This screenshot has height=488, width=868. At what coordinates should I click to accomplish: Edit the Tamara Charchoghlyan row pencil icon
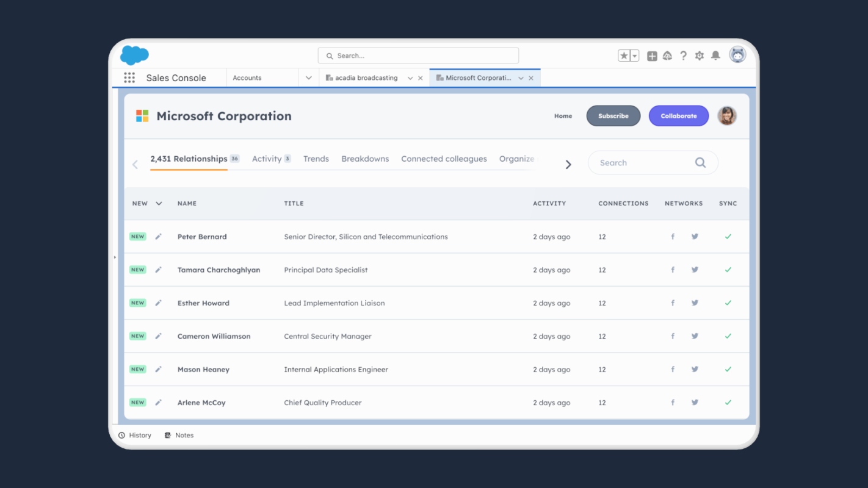tap(158, 270)
